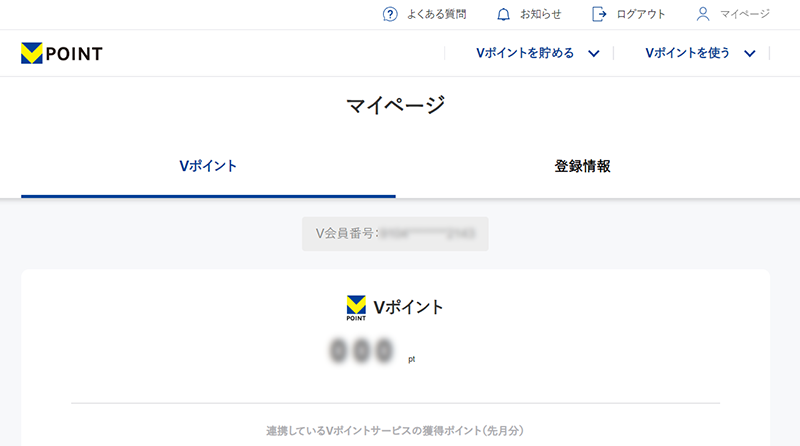Click the マイページ page title
Image resolution: width=800 pixels, height=446 pixels.
tap(395, 106)
